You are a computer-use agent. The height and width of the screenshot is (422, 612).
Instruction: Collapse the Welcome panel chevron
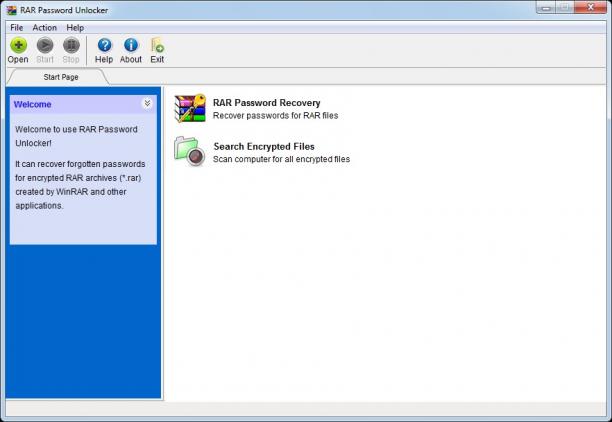pyautogui.click(x=147, y=103)
